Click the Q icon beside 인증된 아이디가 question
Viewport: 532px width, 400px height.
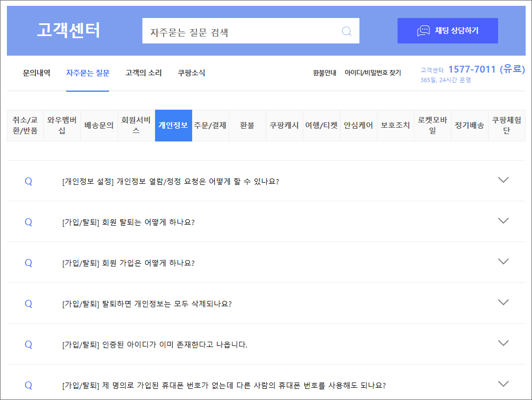pyautogui.click(x=29, y=344)
